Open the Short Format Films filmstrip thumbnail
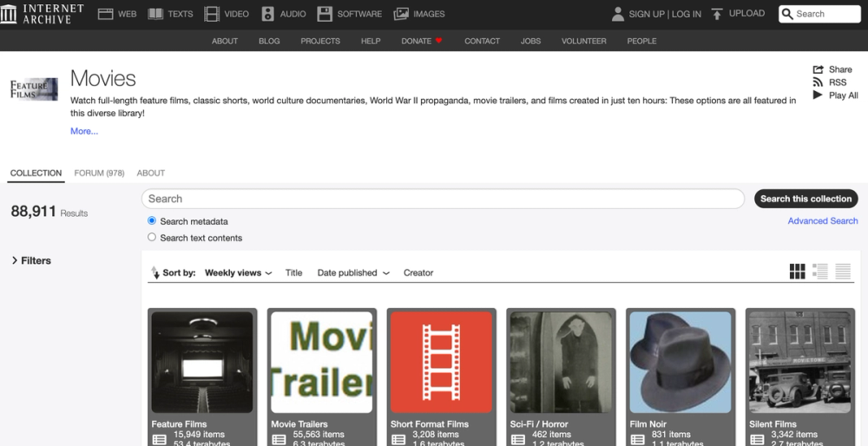The height and width of the screenshot is (446, 868). click(x=441, y=363)
